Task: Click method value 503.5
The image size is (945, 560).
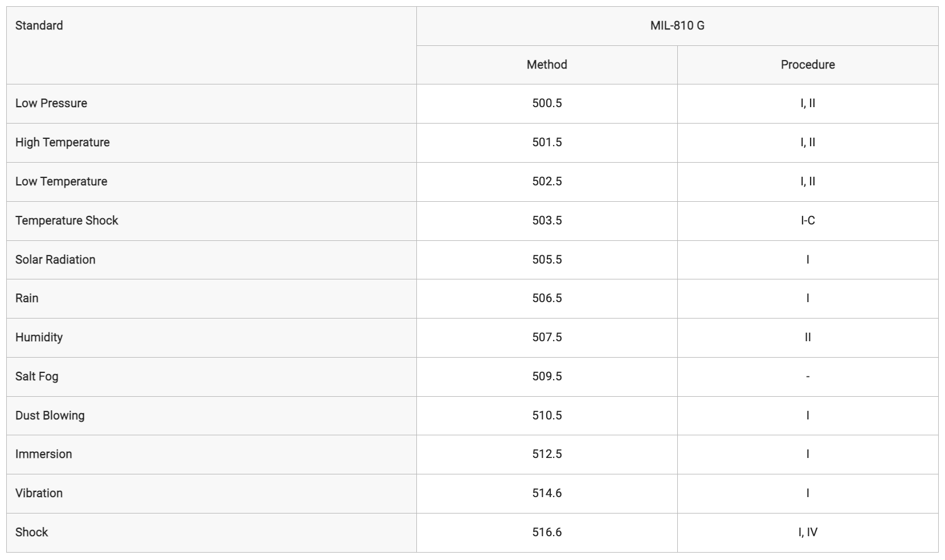Action: click(x=547, y=221)
